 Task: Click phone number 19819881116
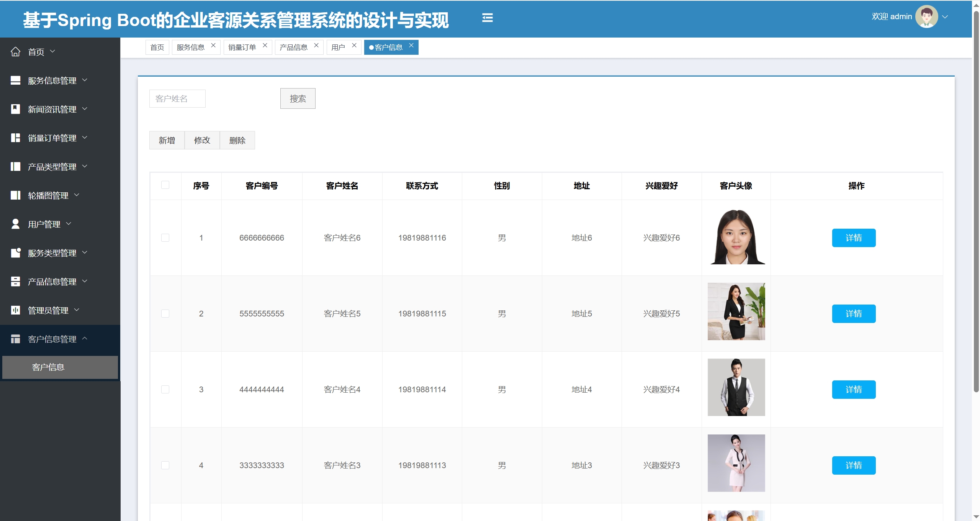click(x=422, y=238)
